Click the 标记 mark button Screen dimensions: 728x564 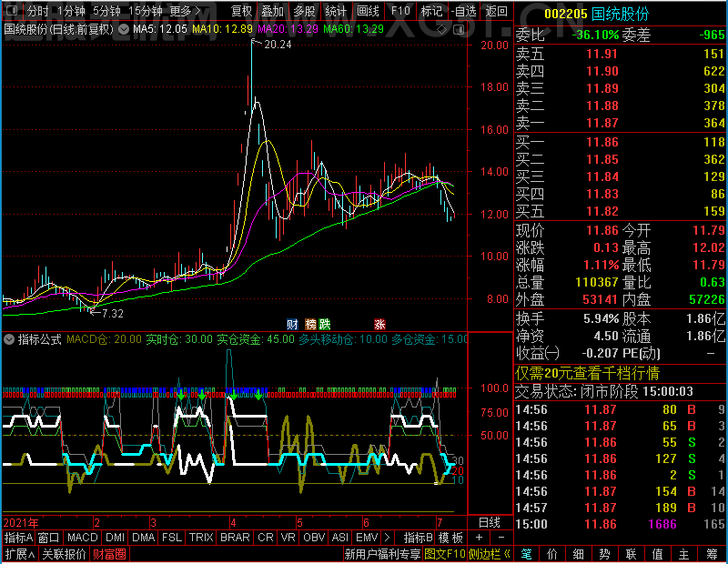pos(431,11)
